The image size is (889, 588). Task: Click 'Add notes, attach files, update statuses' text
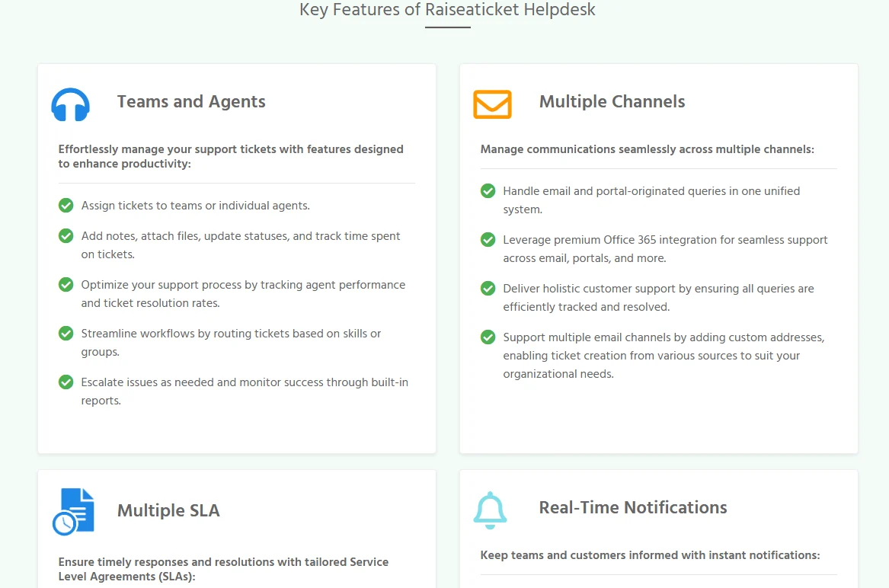(x=241, y=245)
